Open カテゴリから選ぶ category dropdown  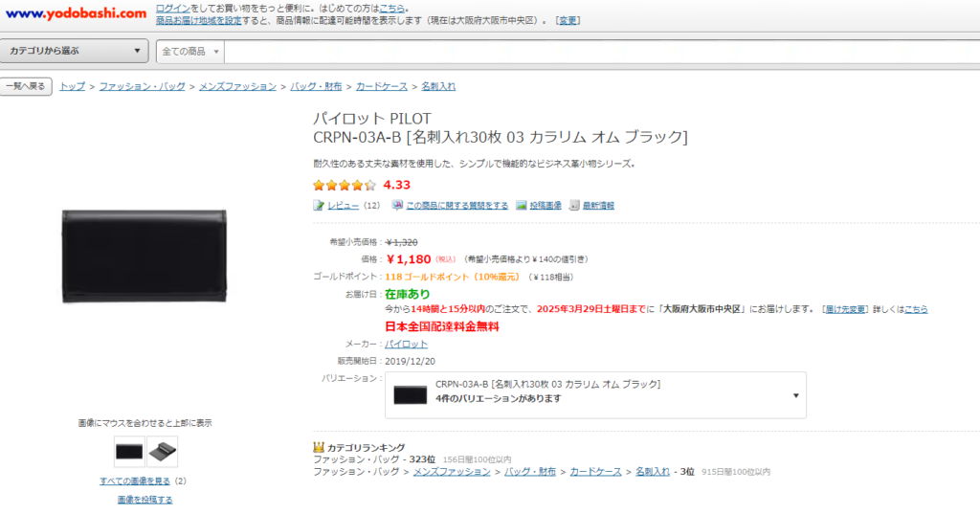point(75,51)
